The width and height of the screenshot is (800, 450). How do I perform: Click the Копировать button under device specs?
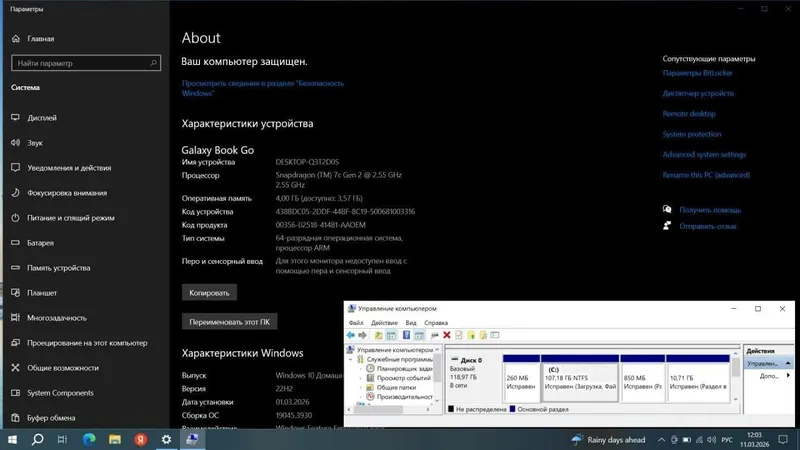coord(209,293)
